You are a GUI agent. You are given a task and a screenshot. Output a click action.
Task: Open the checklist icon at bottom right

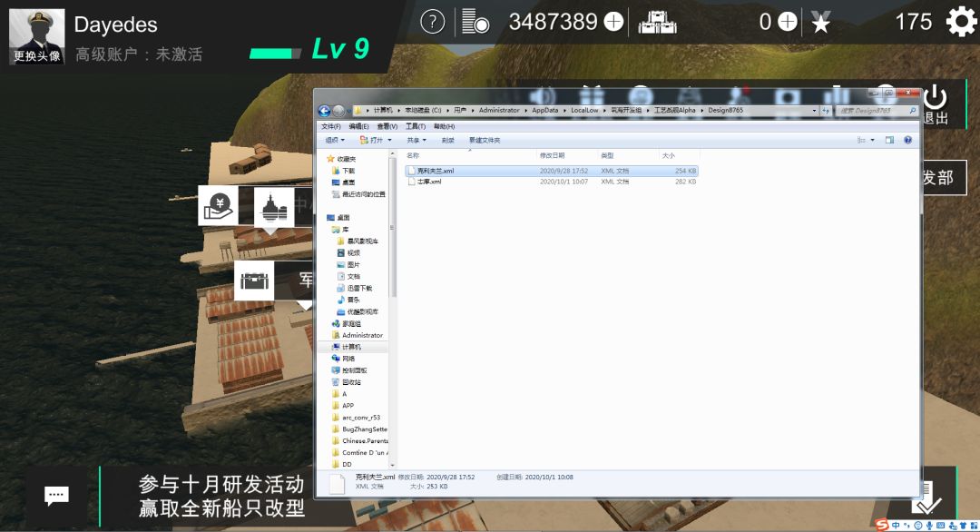tap(927, 498)
